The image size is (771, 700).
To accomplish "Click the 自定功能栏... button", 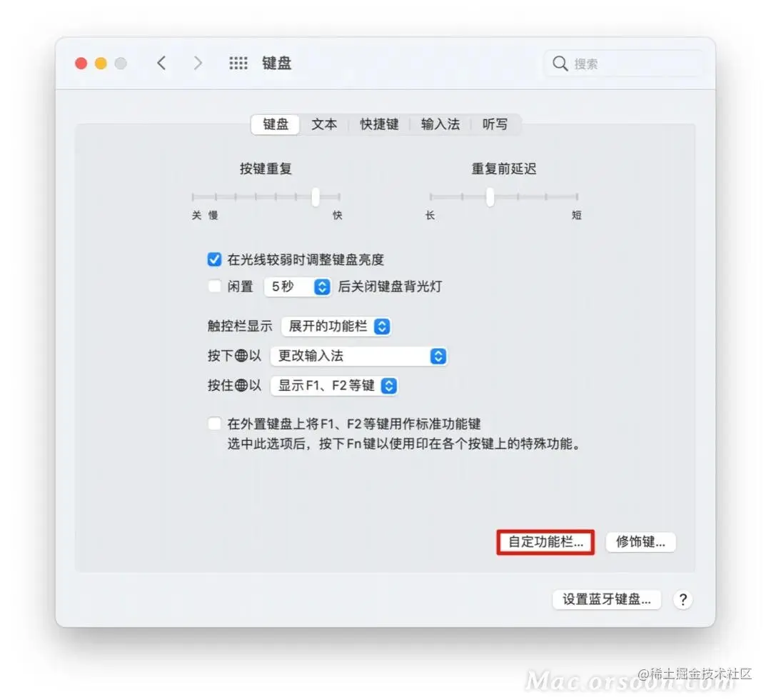I will click(x=545, y=542).
